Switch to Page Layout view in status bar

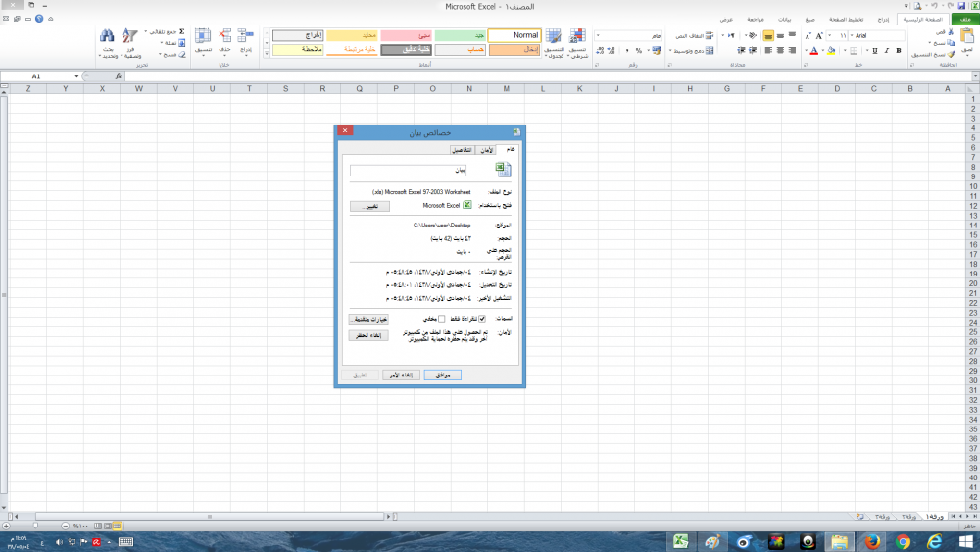point(108,526)
